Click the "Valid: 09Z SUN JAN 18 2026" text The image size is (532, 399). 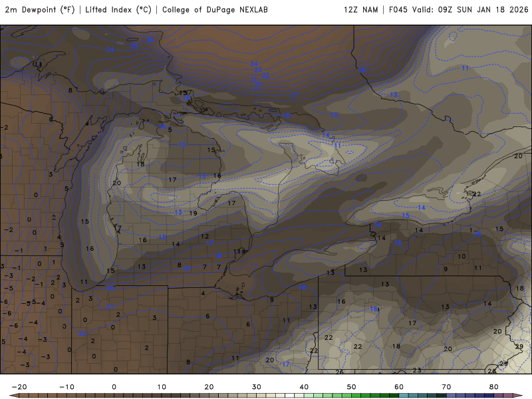click(x=470, y=9)
